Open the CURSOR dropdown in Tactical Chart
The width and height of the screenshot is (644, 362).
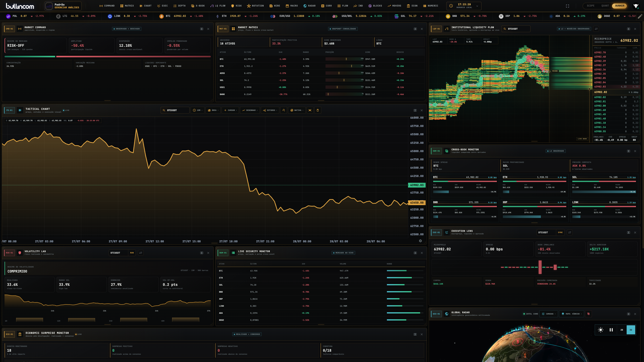pyautogui.click(x=230, y=110)
